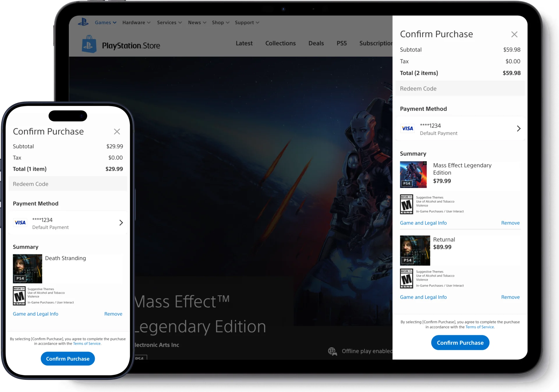Click Mass Effect Legendary Edition cover thumbnail
559x392 pixels.
413,174
